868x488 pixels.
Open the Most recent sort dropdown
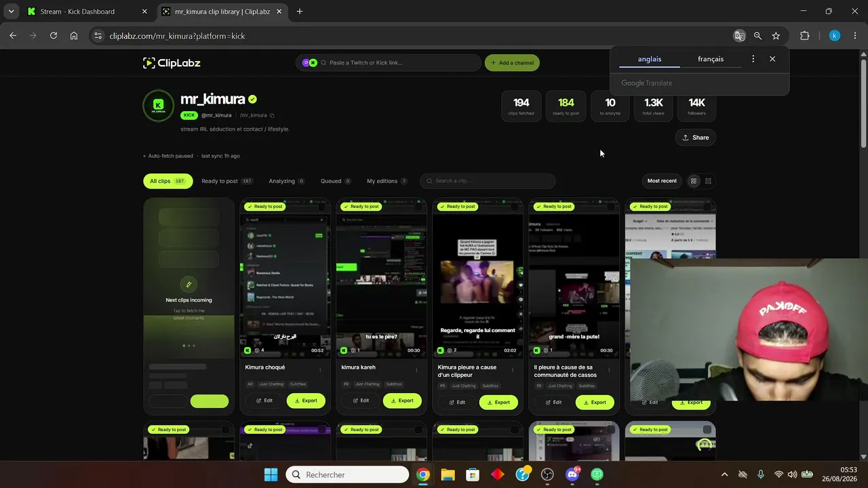662,181
